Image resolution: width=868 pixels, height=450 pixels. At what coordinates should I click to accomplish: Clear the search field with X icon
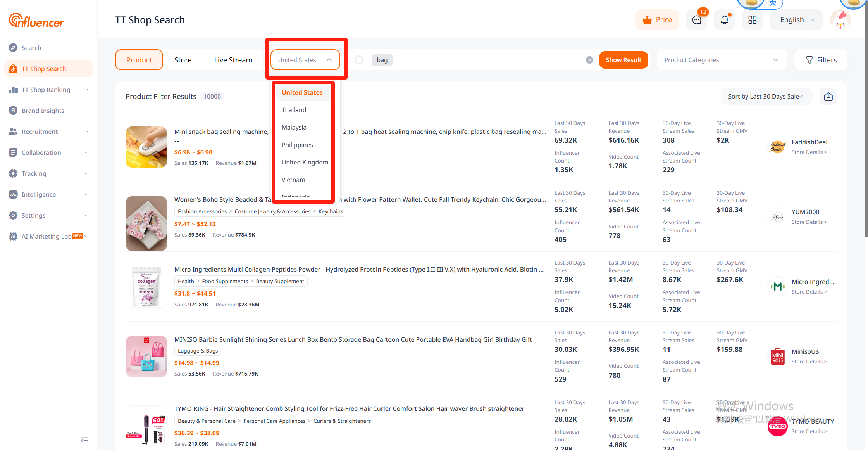coord(589,60)
